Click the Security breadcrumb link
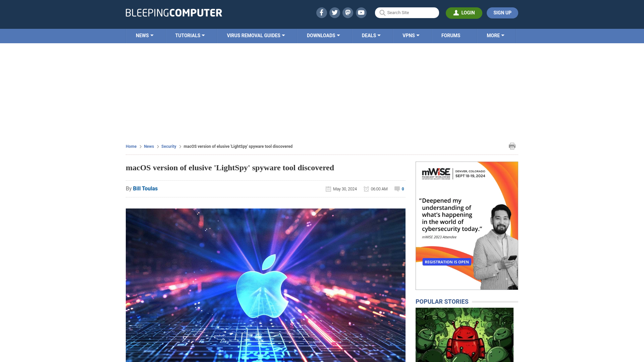Image resolution: width=644 pixels, height=362 pixels. click(x=168, y=146)
